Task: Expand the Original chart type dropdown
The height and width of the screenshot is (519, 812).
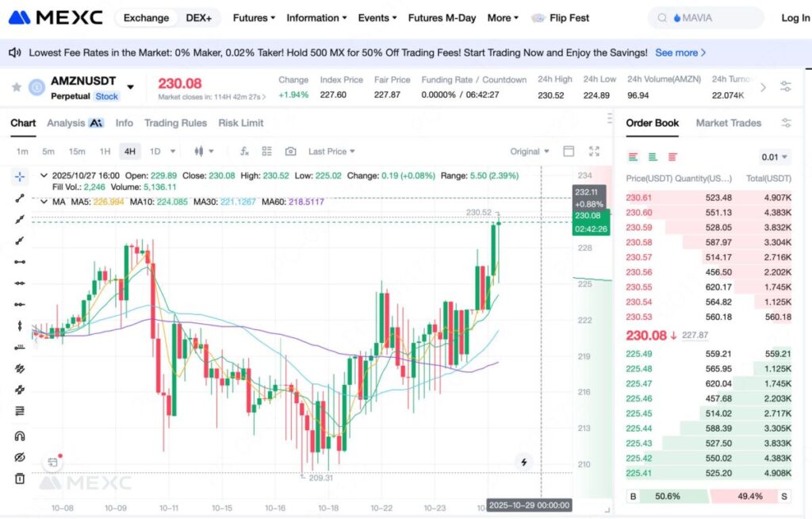Action: (x=529, y=152)
